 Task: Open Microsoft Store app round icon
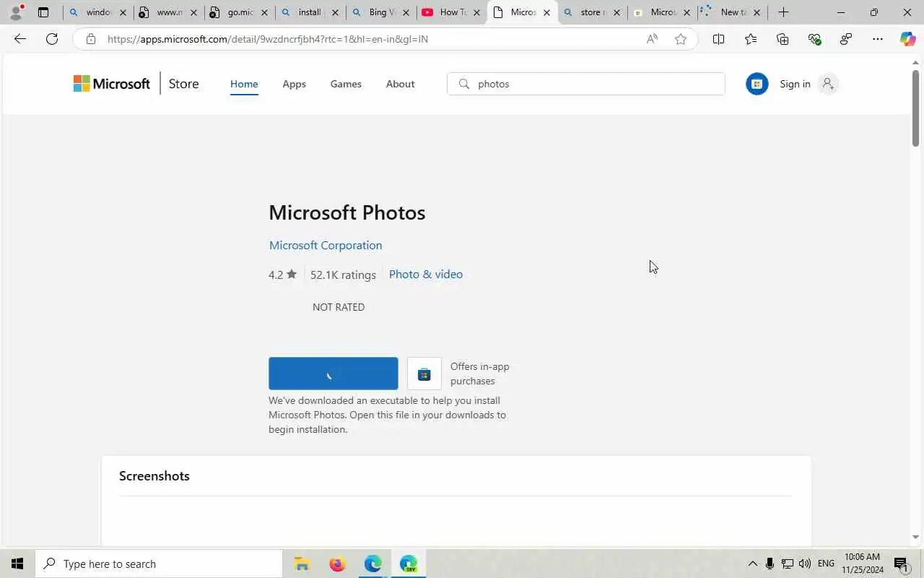[x=757, y=84]
